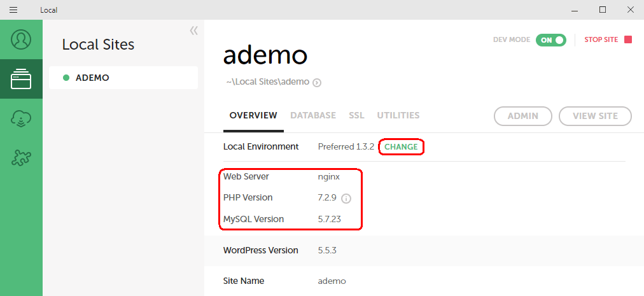Click the PHP Version label
Viewport: 644px width, 296px height.
pos(248,198)
